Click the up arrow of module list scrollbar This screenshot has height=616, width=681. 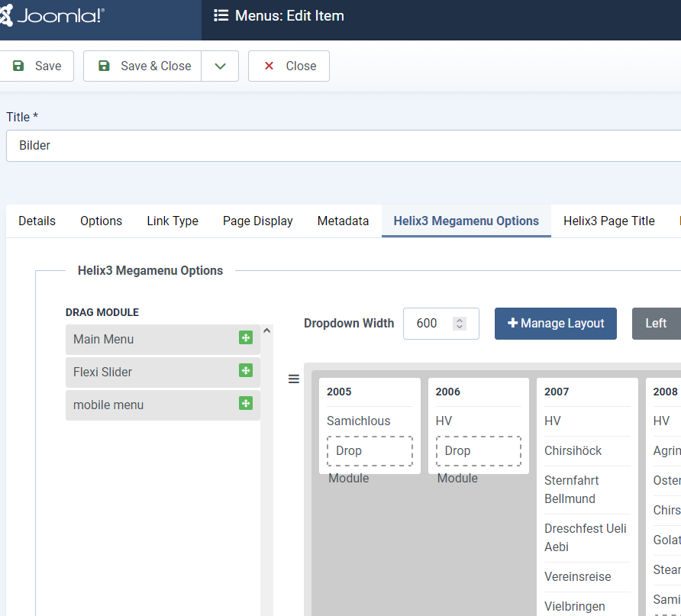point(266,331)
